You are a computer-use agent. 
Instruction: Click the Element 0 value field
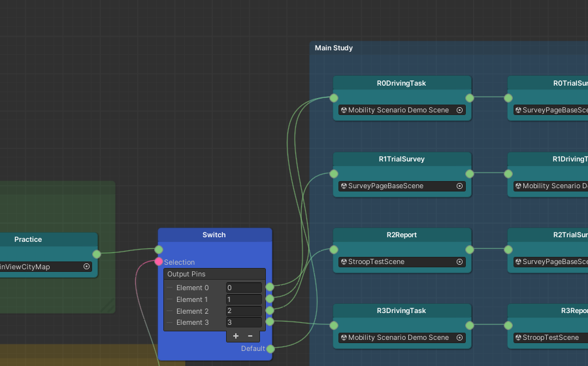(244, 288)
